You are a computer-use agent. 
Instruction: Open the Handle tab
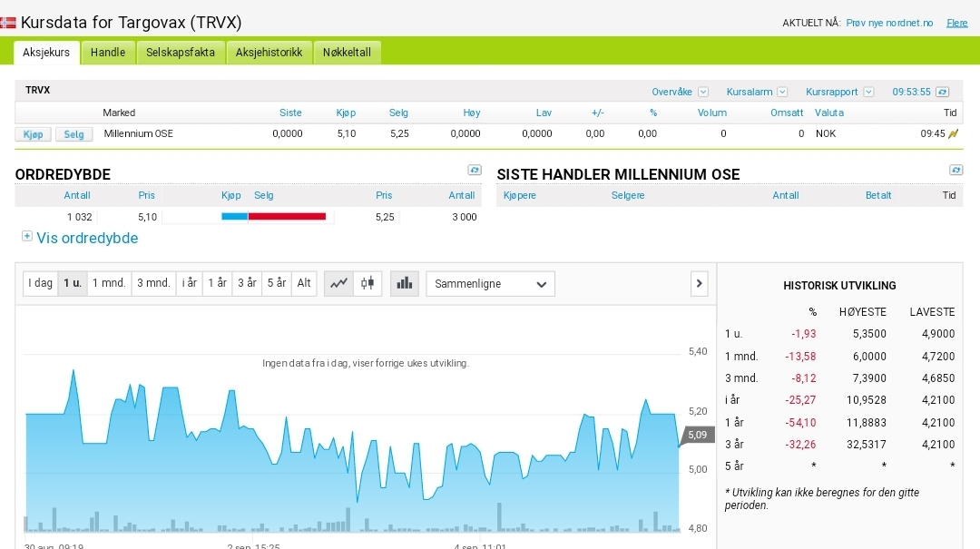(107, 53)
